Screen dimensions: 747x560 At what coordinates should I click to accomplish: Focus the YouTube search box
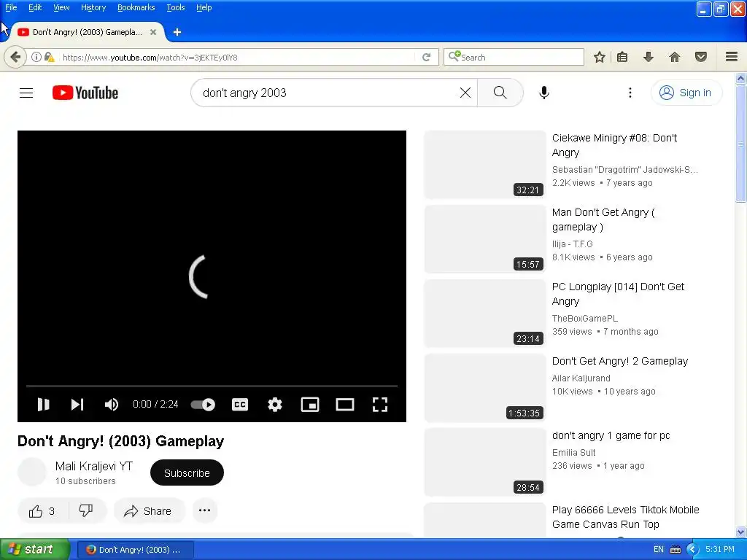pos(328,93)
